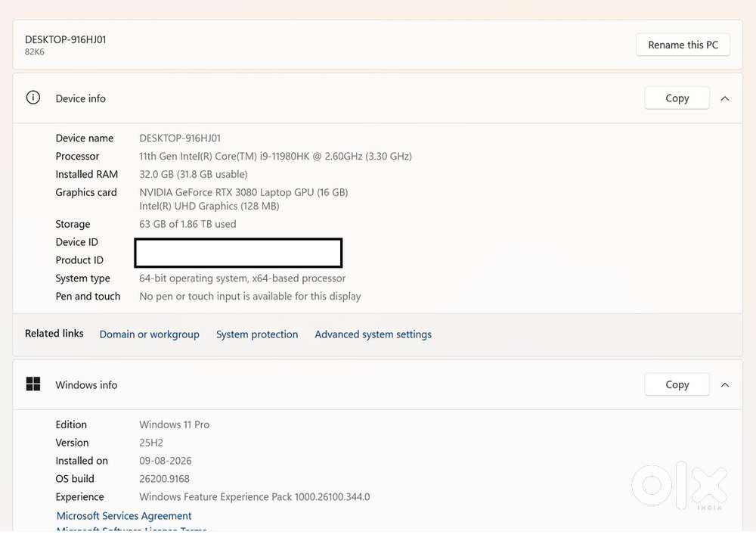Click the Version label
This screenshot has width=756, height=544.
72,443
